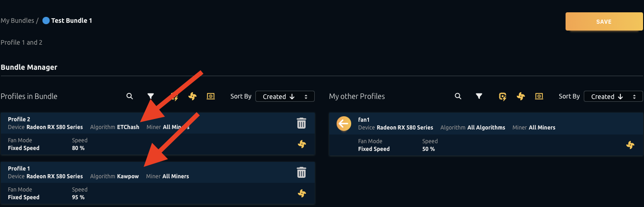This screenshot has height=207, width=644.
Task: Open the filter for Profiles in Bundle
Action: point(151,96)
